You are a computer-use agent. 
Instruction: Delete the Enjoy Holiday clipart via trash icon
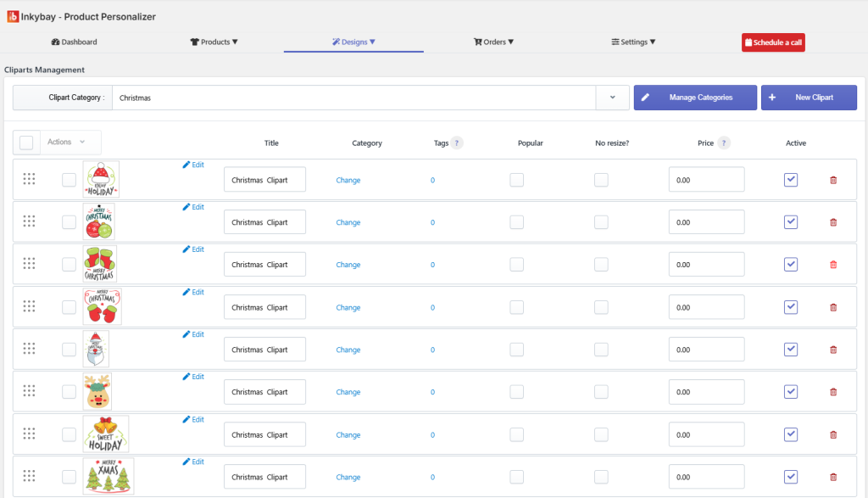tap(832, 180)
